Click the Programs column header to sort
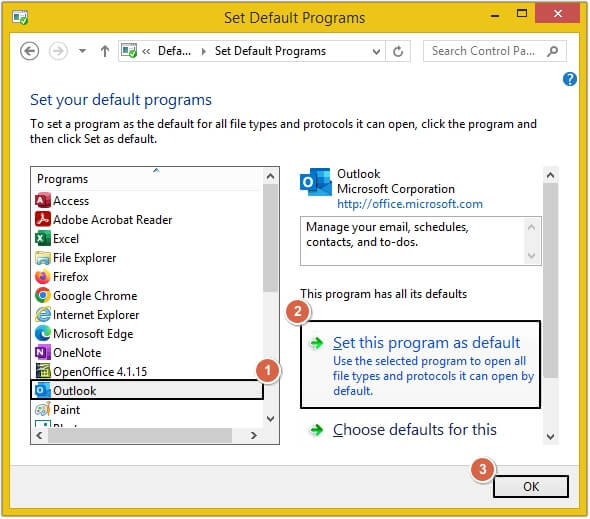Screen dimensions: 590x519 (147, 179)
